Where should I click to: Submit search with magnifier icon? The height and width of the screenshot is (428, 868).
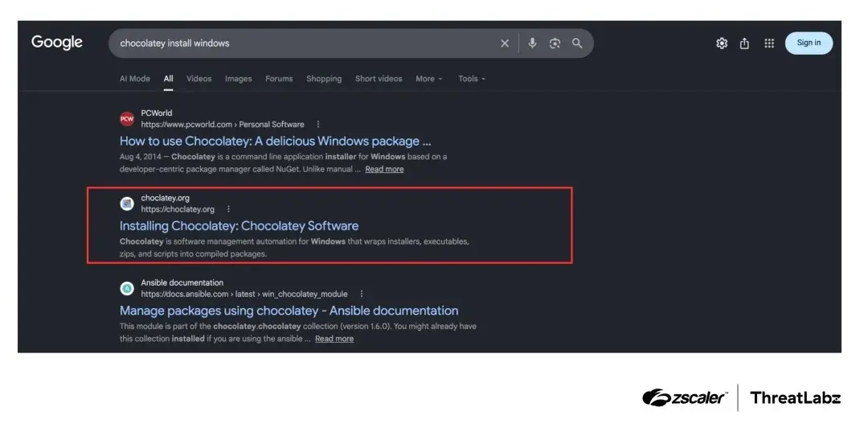tap(577, 43)
